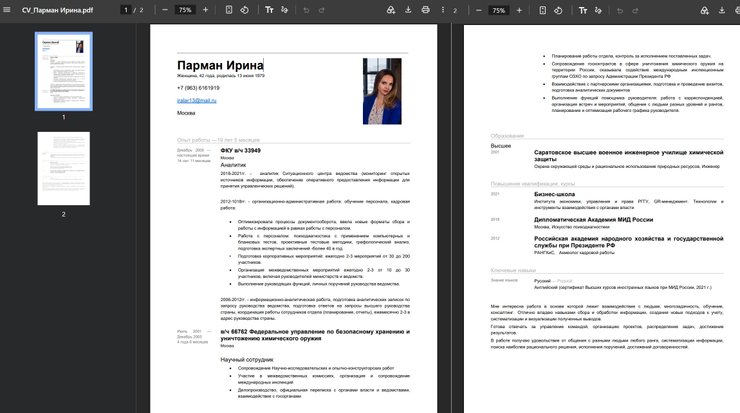Viewport: 740px width, 413px height.
Task: Click Fit to page icon in right viewer
Action: pos(543,10)
